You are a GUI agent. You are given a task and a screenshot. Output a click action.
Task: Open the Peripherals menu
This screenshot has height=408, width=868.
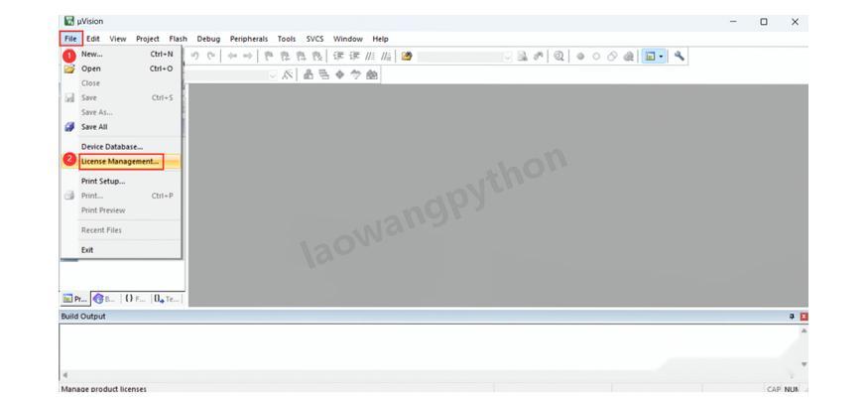click(x=249, y=39)
